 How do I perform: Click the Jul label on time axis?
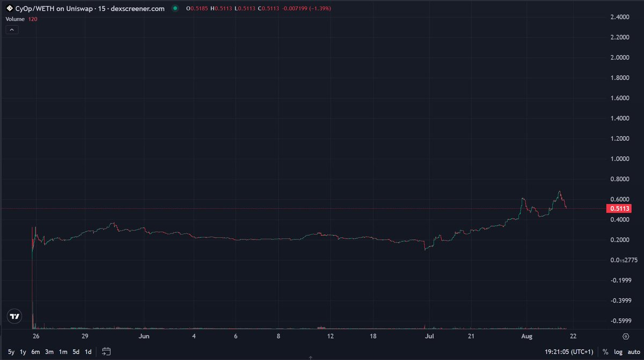(x=429, y=336)
